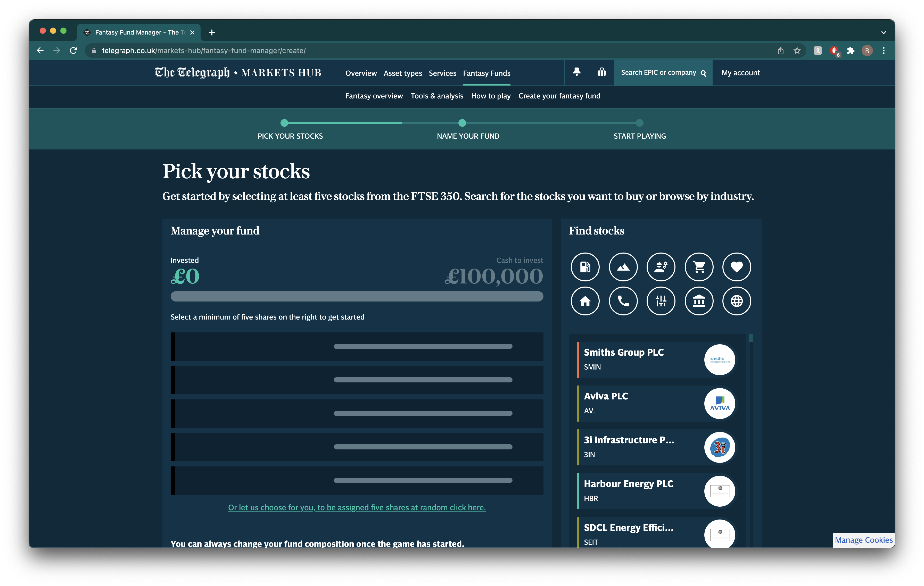Screen dimensions: 924x586
Task: Click the random five shares link
Action: coord(357,507)
